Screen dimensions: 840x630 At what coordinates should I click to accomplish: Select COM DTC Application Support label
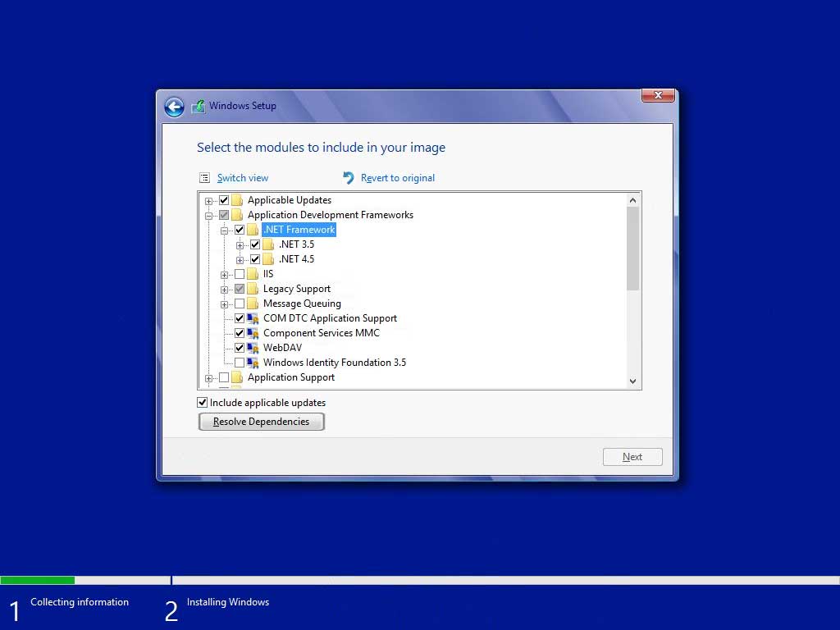[x=330, y=318]
